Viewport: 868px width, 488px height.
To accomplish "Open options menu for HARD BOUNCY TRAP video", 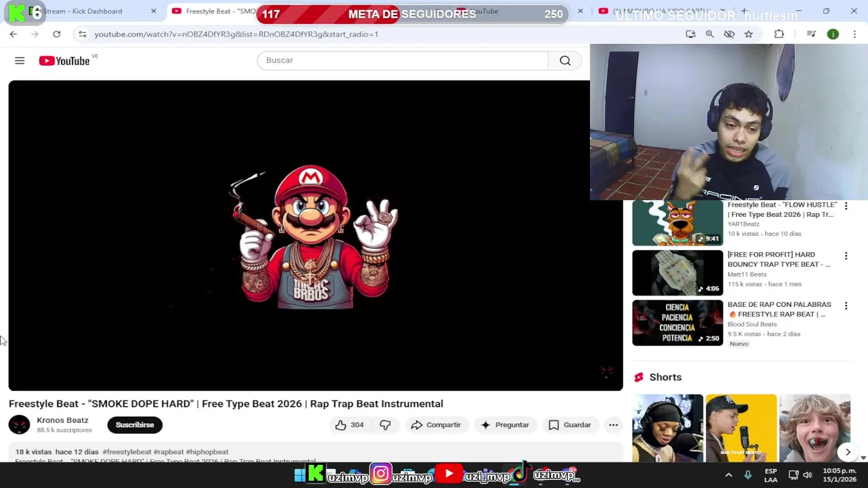I will point(846,256).
